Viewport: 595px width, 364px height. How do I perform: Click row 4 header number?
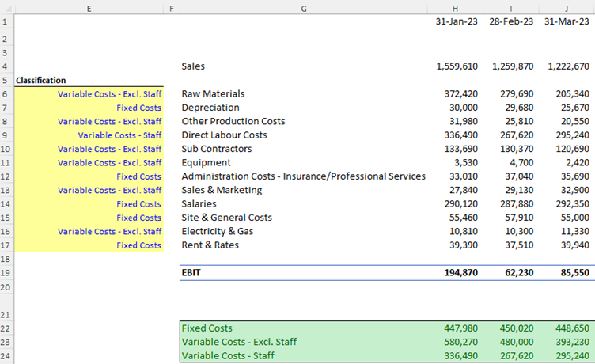tap(6, 66)
